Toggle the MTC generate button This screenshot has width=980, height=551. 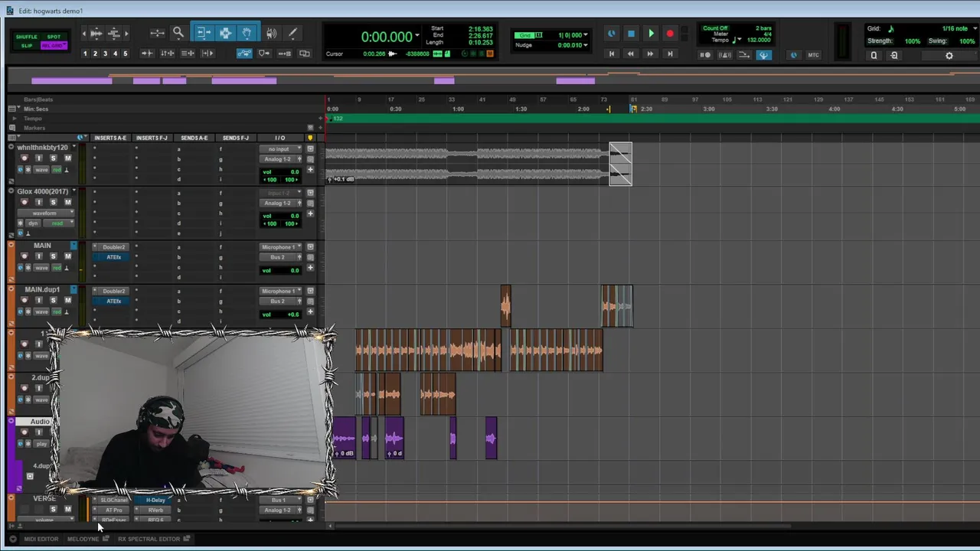(x=813, y=54)
